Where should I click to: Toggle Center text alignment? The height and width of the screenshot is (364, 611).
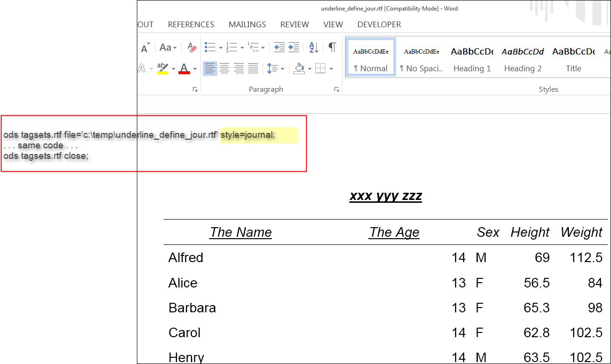pos(224,68)
